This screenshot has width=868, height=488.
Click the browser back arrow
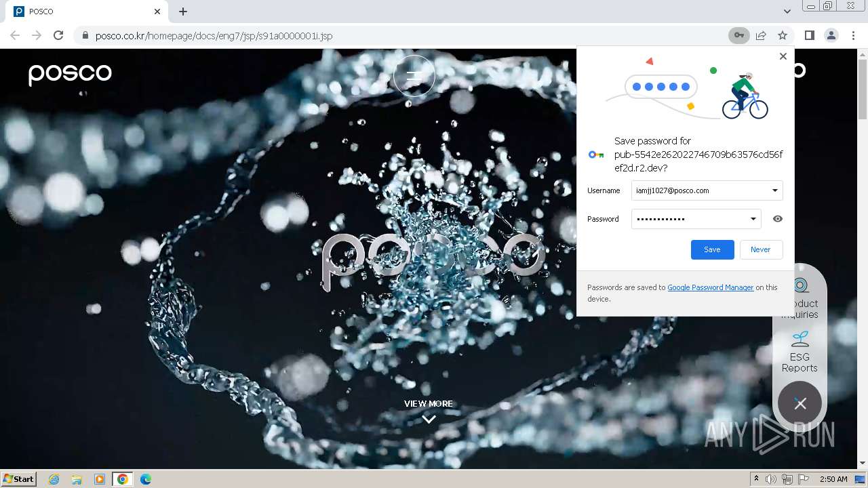tap(15, 35)
